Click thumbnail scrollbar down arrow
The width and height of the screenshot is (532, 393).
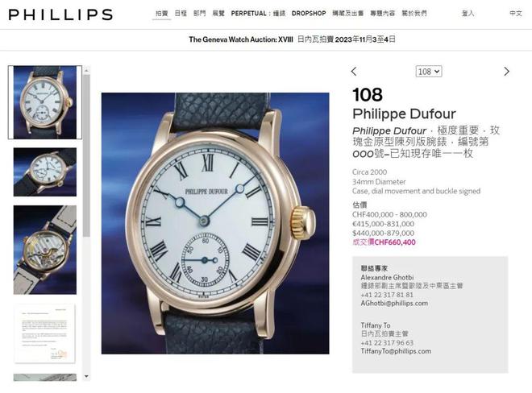pyautogui.click(x=86, y=376)
